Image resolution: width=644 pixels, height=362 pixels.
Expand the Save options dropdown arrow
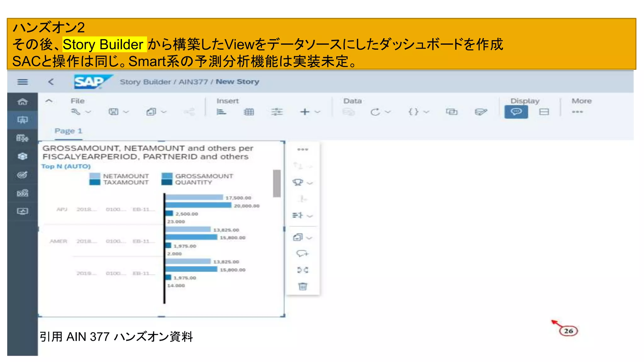pyautogui.click(x=126, y=112)
